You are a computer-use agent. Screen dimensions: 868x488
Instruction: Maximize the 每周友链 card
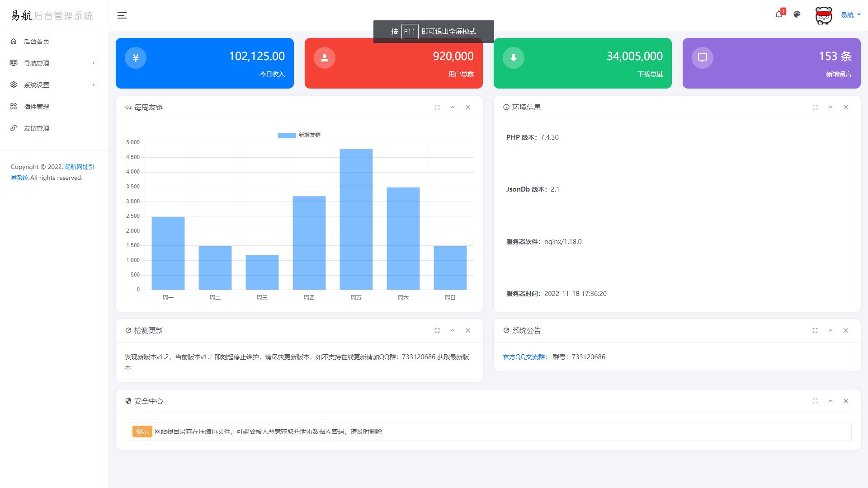[x=437, y=108]
